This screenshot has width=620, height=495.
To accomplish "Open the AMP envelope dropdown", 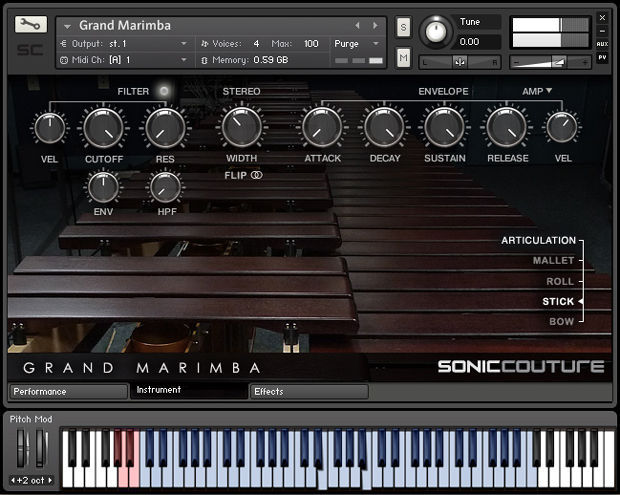I will tap(537, 91).
